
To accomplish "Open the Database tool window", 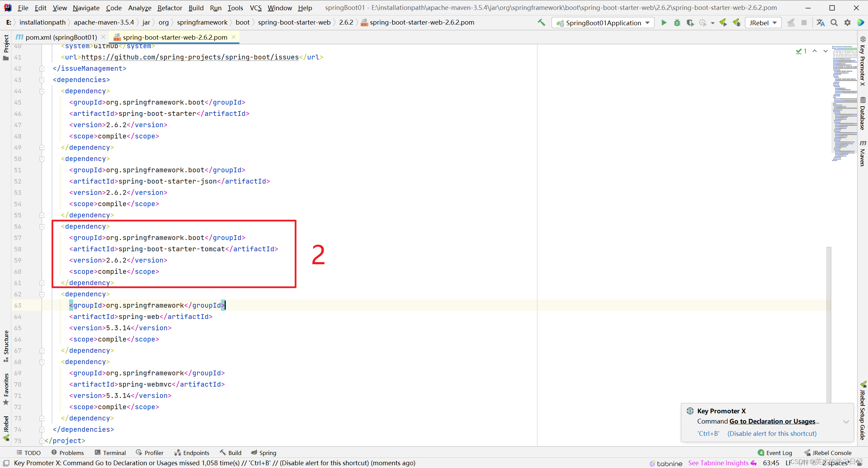I will pos(863,113).
